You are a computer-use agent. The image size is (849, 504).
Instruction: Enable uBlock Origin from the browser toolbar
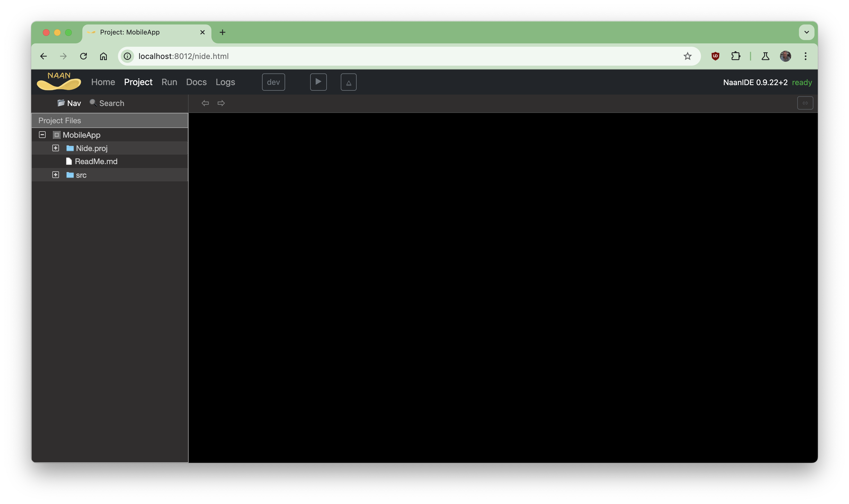(715, 56)
